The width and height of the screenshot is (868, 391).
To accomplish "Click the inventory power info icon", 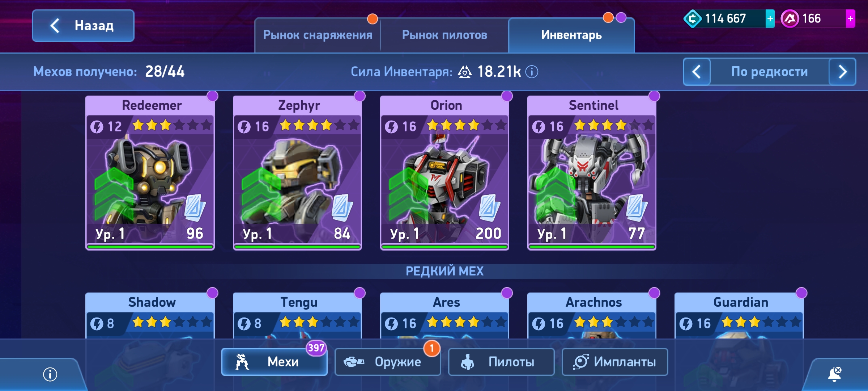I will [532, 72].
